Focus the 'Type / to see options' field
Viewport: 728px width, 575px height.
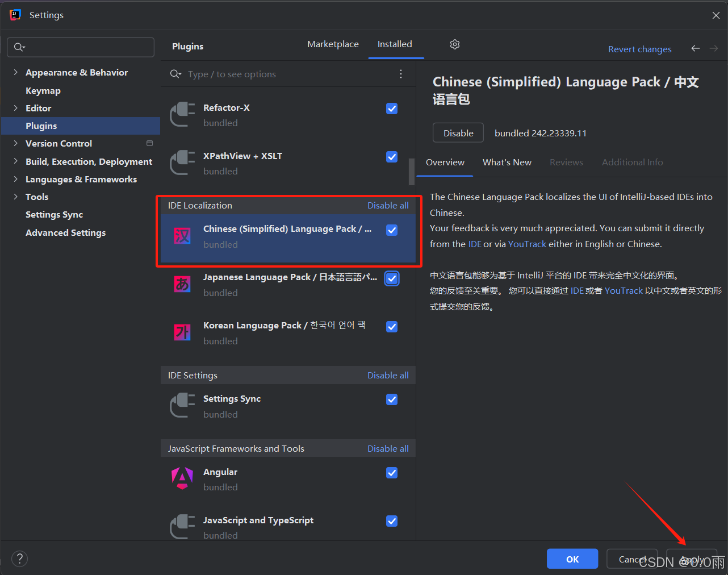tap(288, 74)
